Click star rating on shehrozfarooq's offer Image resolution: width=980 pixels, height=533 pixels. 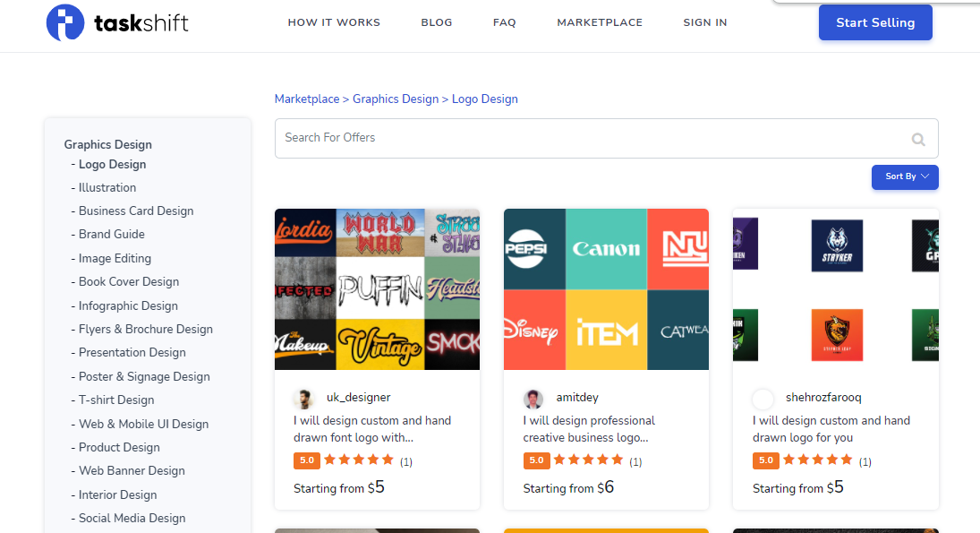(x=817, y=460)
